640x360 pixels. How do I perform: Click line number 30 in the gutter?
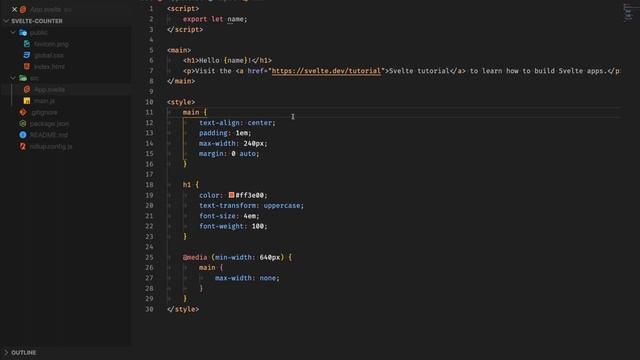click(149, 309)
